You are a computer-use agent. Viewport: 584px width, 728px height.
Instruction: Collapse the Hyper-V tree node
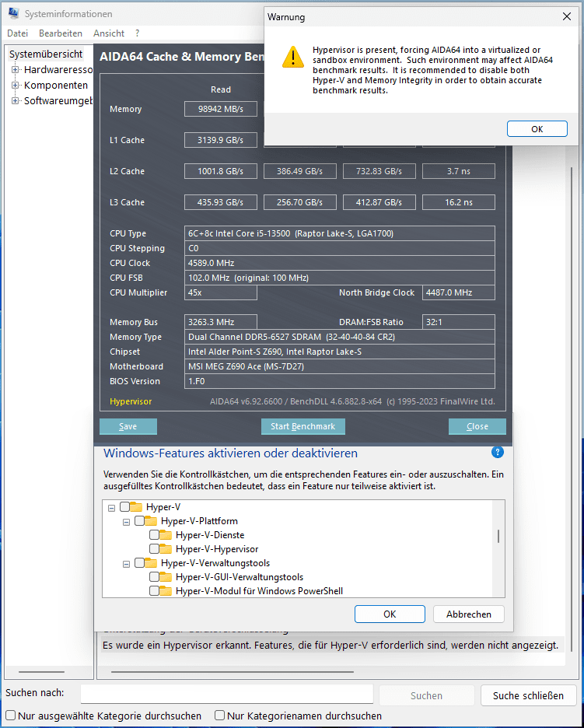[x=111, y=508]
